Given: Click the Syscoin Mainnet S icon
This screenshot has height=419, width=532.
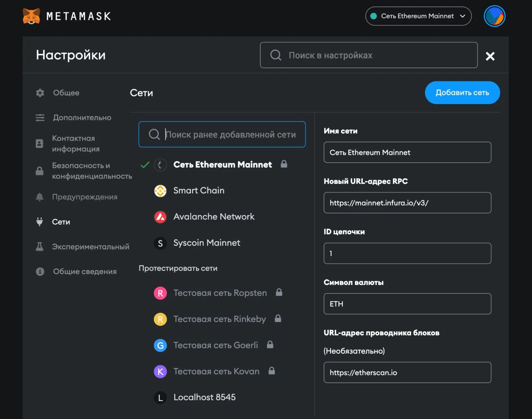Looking at the screenshot, I should (160, 243).
